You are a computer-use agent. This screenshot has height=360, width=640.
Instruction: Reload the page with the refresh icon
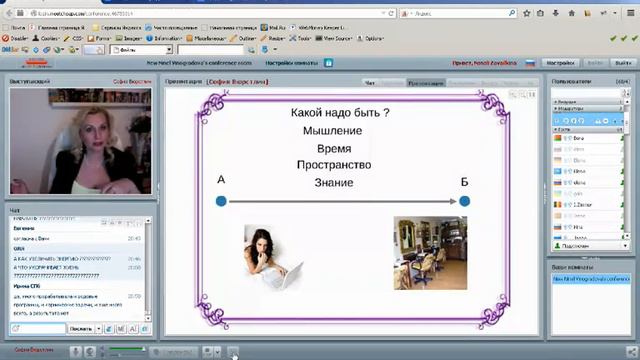391,13
